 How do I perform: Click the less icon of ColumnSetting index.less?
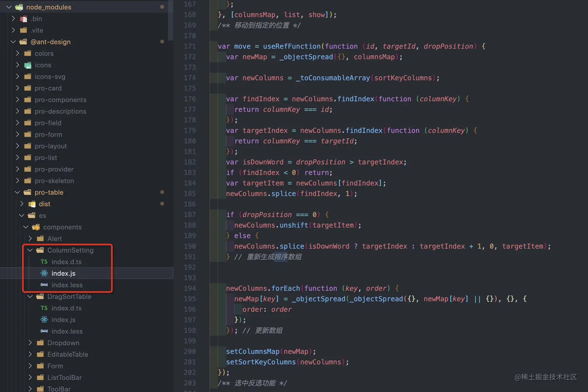click(x=44, y=285)
